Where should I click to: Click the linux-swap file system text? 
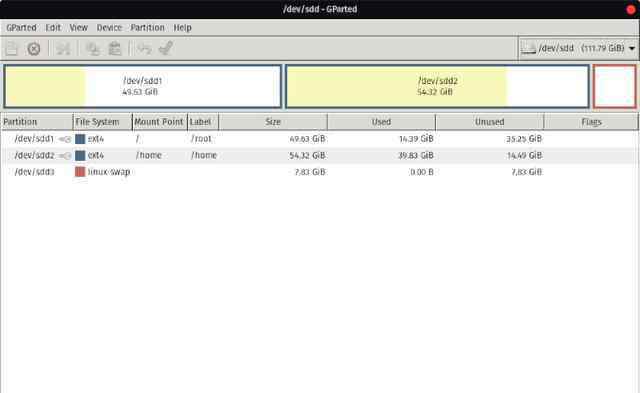pos(109,172)
